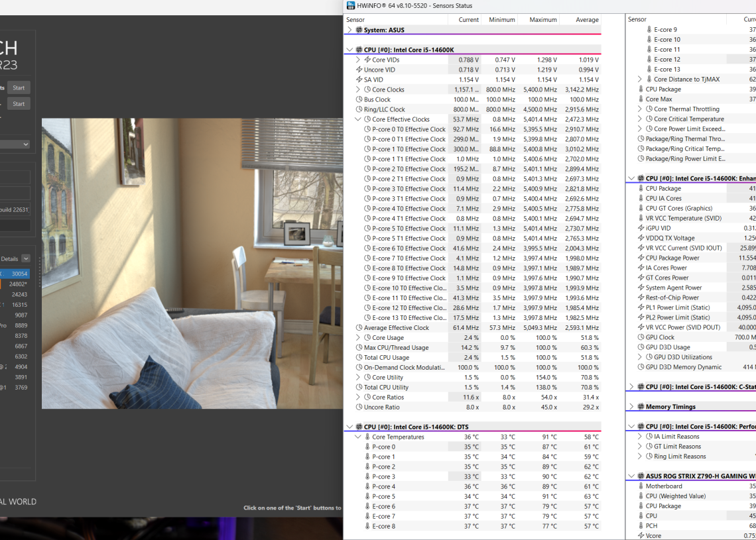
Task: Expand the Core Thermal Throttling row
Action: 640,109
